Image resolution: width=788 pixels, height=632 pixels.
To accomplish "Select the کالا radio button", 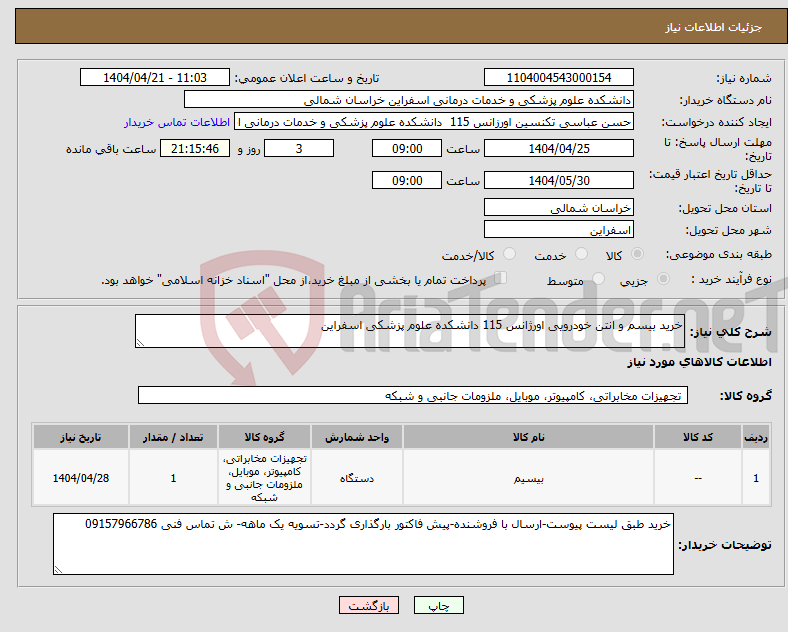I will click(637, 254).
